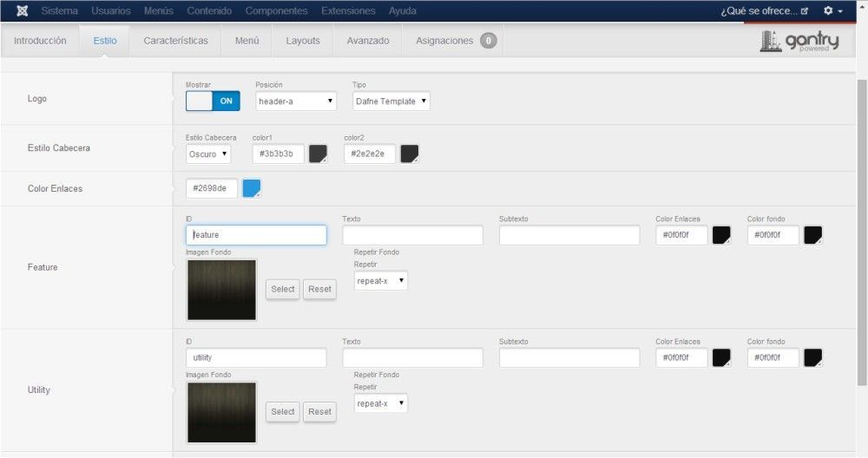Open the Avanzado tab
The image size is (868, 458).
[x=367, y=41]
